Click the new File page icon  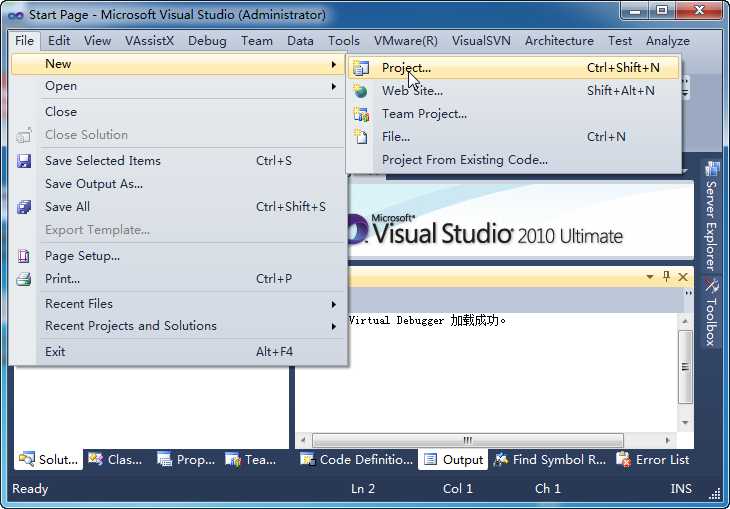point(361,136)
